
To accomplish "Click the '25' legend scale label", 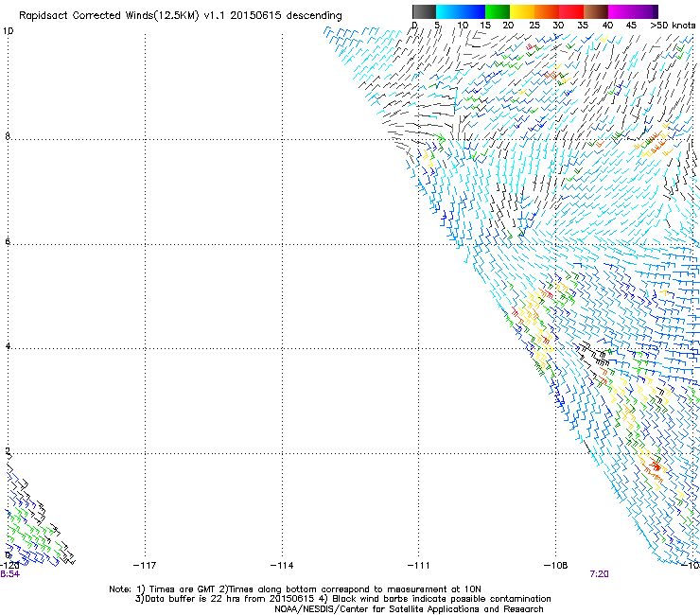I will pos(534,26).
